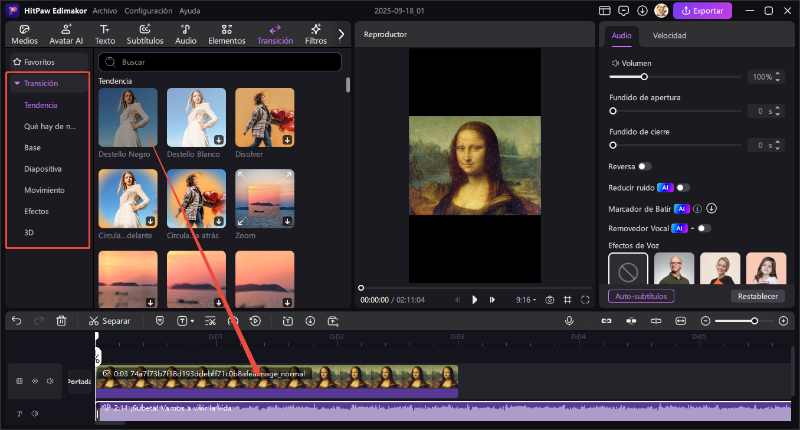The width and height of the screenshot is (800, 430).
Task: Download the Marcador de Batir AI feature
Action: point(712,208)
